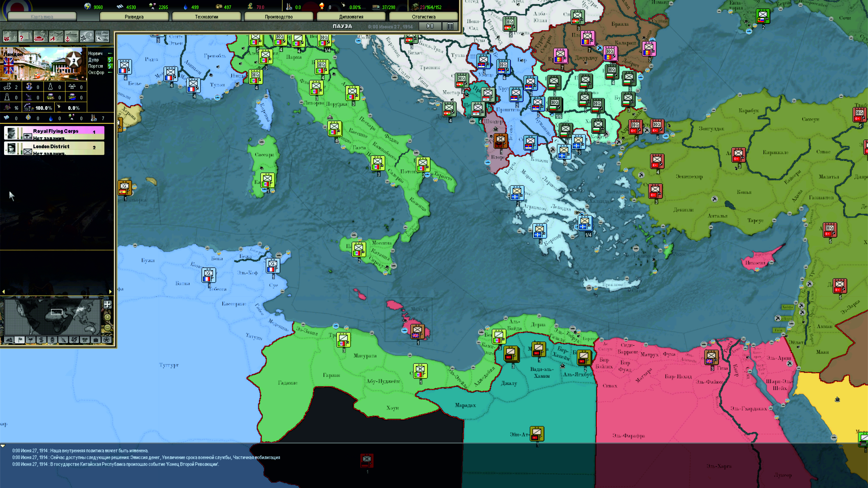Click the victory points star badge showing 3
The width and height of the screenshot is (868, 488).
[x=74, y=60]
